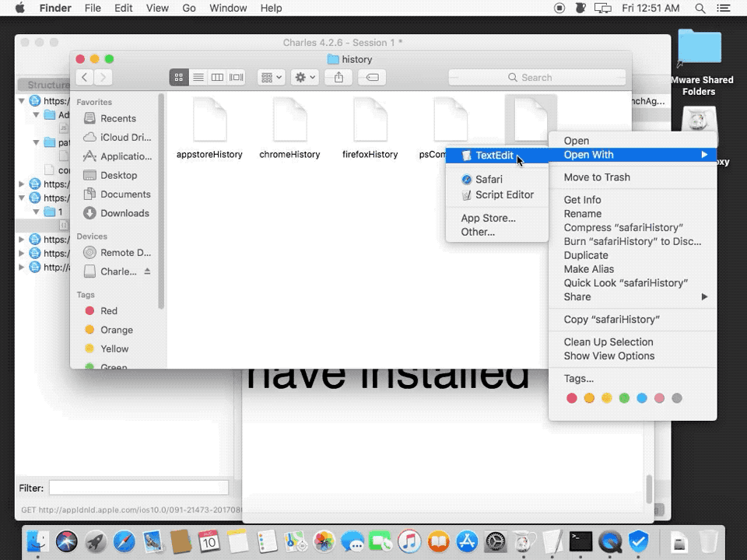Collapse the pa... folder in Charles tree
The height and width of the screenshot is (560, 747).
[x=36, y=142]
